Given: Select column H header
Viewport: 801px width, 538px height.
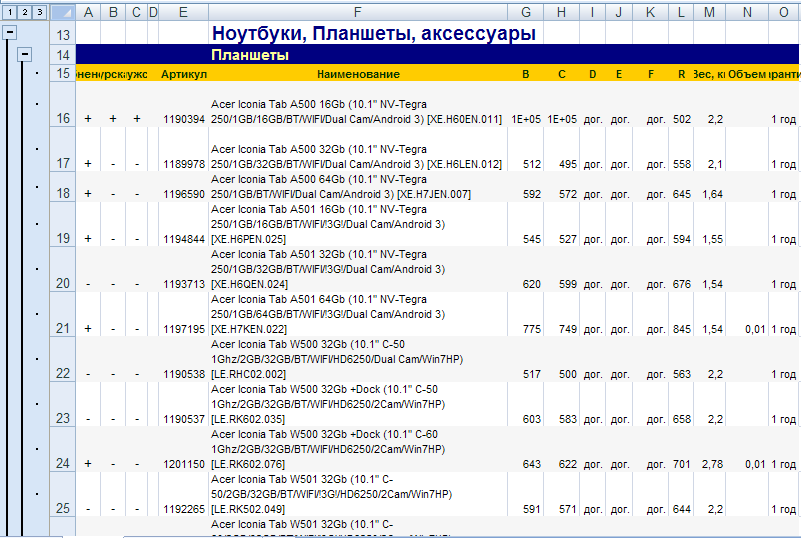Looking at the screenshot, I should (561, 12).
